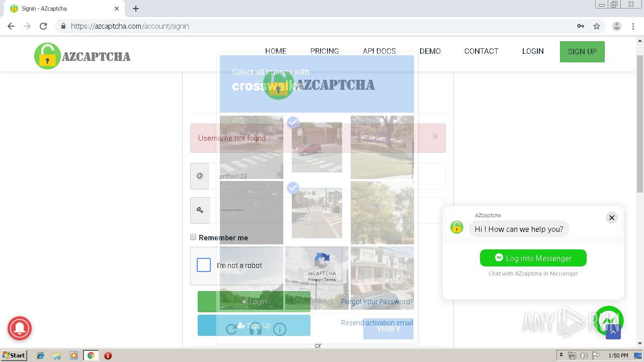Viewport: 644px width, 362px height.
Task: Click the username field with prithvi123
Action: coord(327,176)
